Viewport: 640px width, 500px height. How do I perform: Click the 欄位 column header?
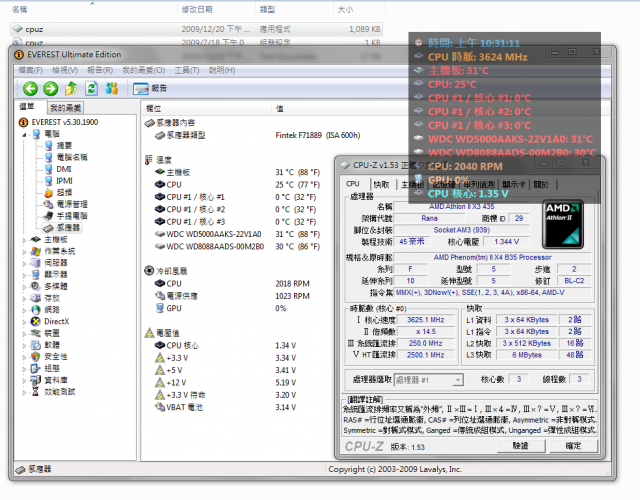tap(206, 109)
